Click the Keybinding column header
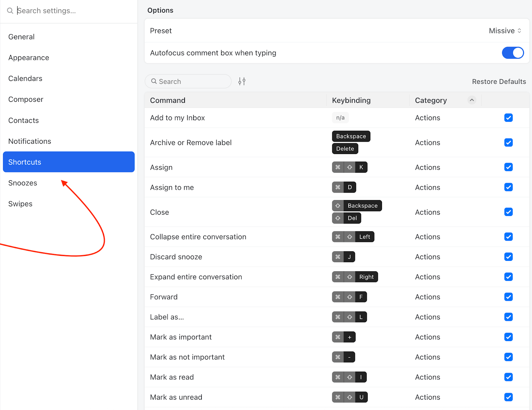This screenshot has width=532, height=410. pos(351,100)
